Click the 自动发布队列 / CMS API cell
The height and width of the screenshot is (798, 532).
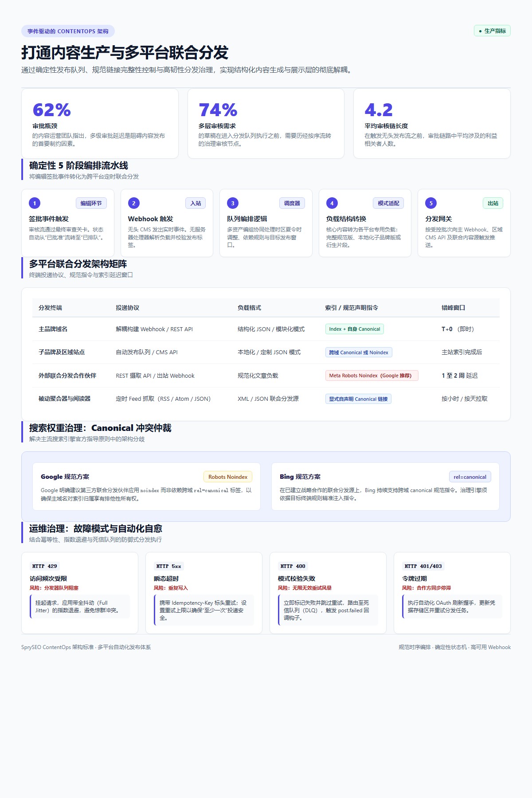(x=147, y=352)
